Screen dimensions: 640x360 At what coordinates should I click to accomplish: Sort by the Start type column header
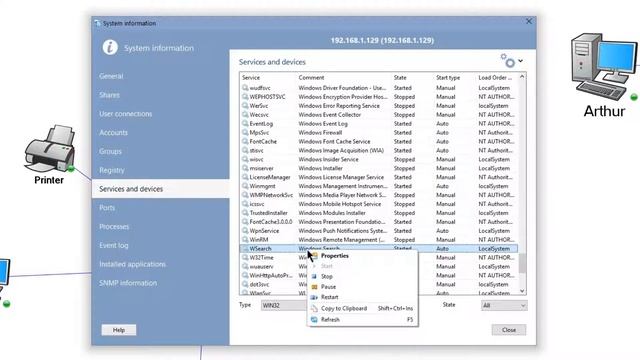pos(455,78)
